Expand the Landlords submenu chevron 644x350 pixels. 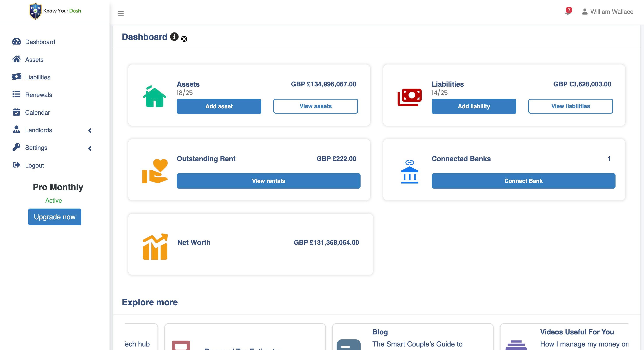(x=90, y=130)
